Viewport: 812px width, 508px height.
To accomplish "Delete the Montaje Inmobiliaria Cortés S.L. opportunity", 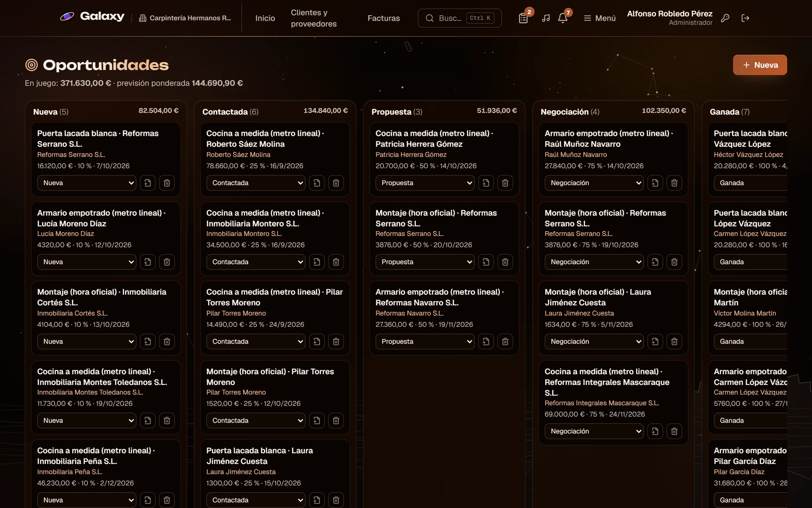I will [x=167, y=341].
